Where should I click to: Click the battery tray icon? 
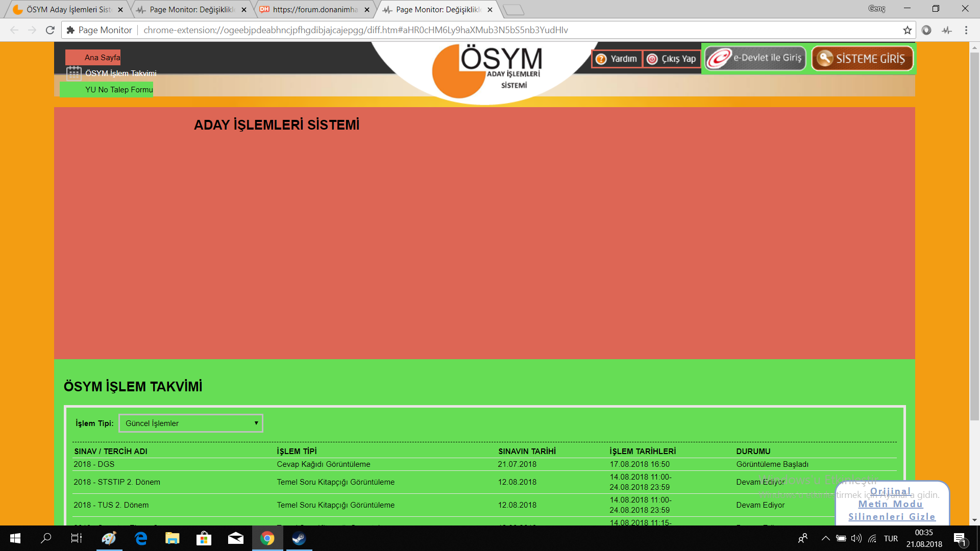(841, 538)
